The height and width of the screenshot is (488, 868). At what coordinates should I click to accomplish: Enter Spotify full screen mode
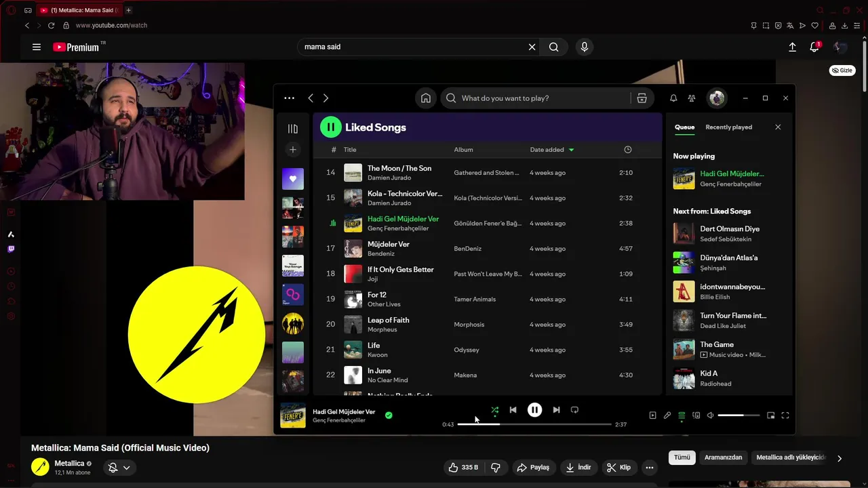coord(785,415)
